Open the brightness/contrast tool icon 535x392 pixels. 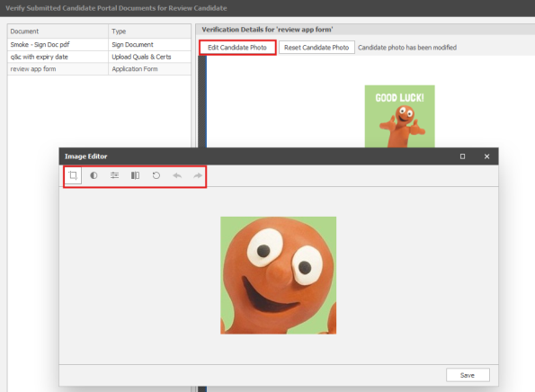pos(94,175)
